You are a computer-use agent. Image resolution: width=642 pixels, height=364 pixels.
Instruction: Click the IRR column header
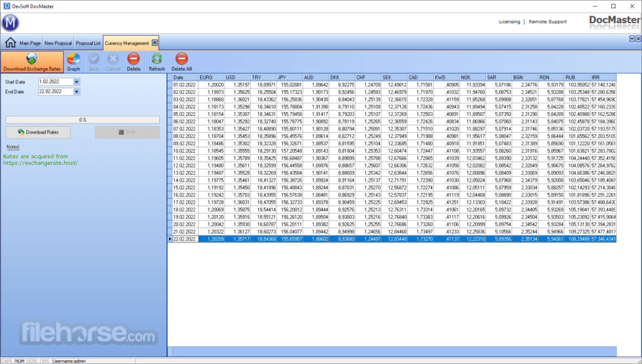coord(604,77)
